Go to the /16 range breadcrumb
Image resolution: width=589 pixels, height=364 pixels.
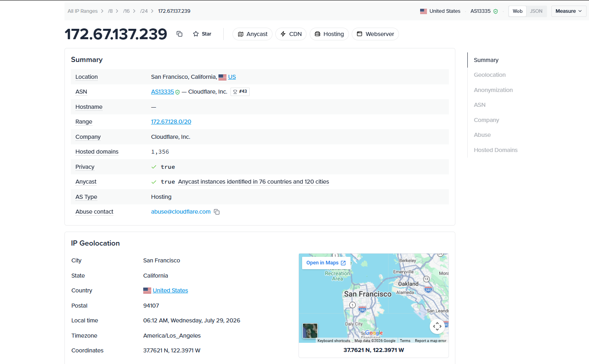[x=126, y=11]
